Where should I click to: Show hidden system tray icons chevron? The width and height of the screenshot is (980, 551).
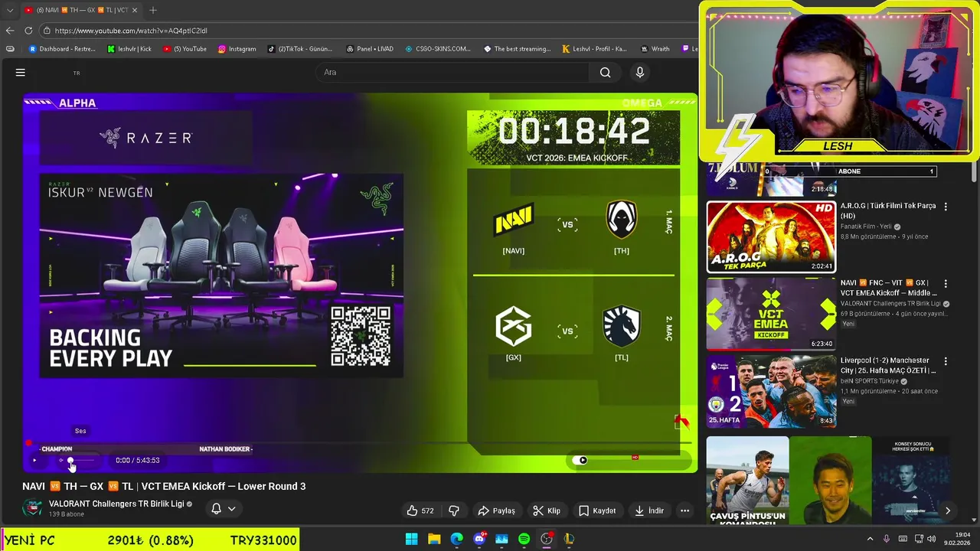tap(870, 539)
